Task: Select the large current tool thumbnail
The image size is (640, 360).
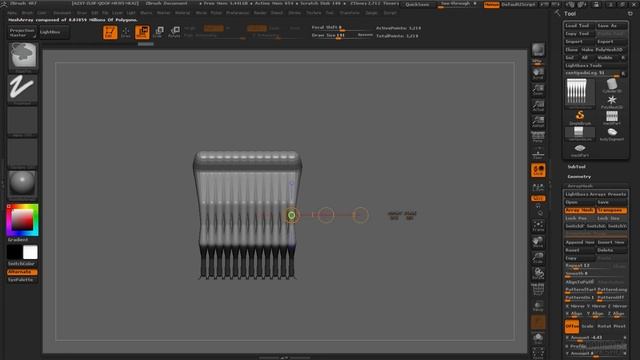Action: pos(580,93)
